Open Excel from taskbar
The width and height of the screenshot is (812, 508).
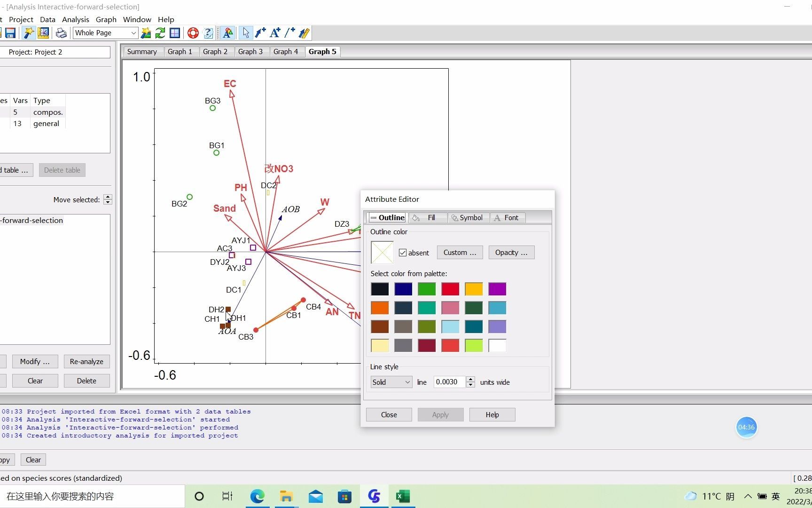[x=403, y=496]
